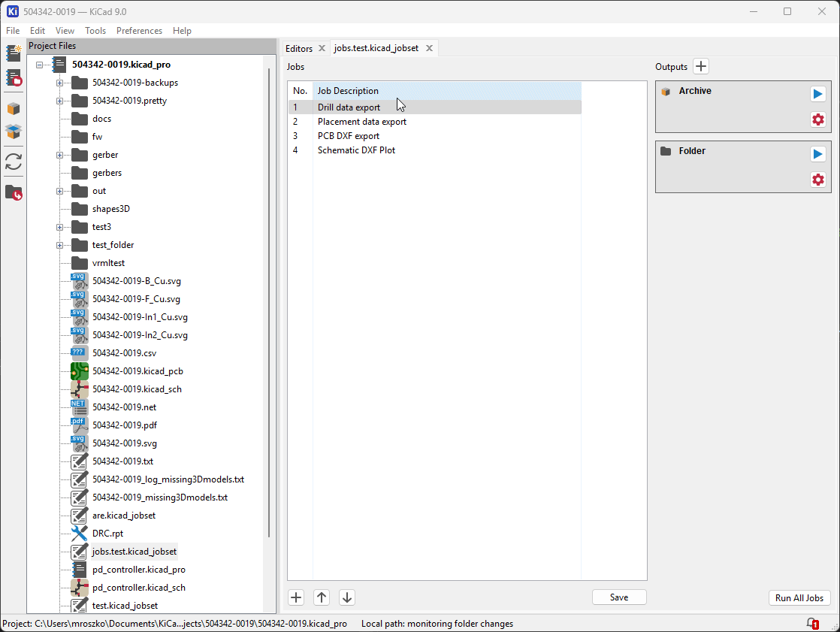Open the Help menu
Image resolution: width=840 pixels, height=632 pixels.
182,31
